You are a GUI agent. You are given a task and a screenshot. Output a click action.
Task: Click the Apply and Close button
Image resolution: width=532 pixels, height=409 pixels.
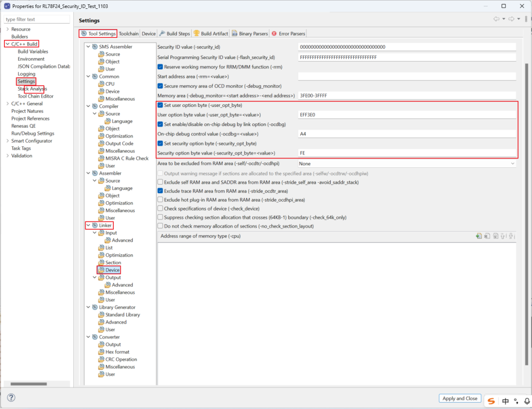click(x=460, y=399)
